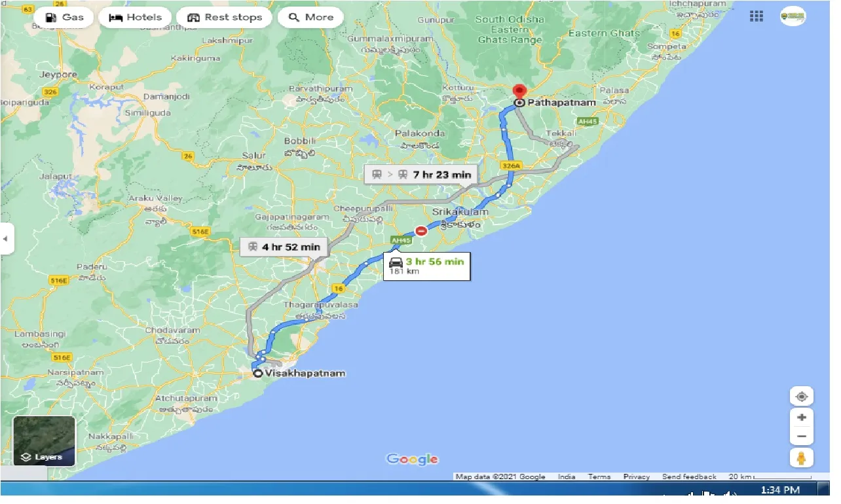Screen dimensions: 841x504
Task: Click the Rest stops filter chip
Action: (224, 17)
